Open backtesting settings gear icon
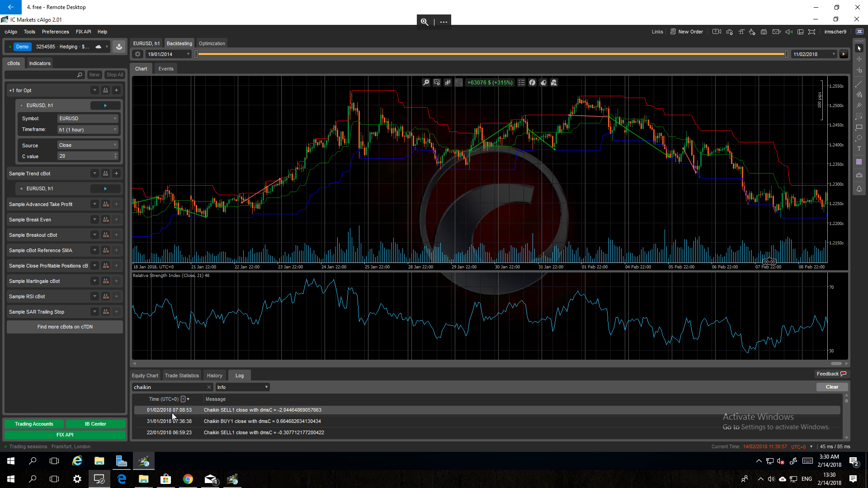The width and height of the screenshot is (868, 488). 138,54
